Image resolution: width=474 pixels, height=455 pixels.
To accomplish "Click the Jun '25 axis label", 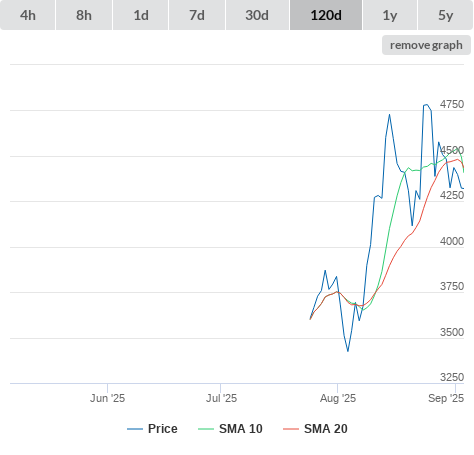I will coord(107,398).
